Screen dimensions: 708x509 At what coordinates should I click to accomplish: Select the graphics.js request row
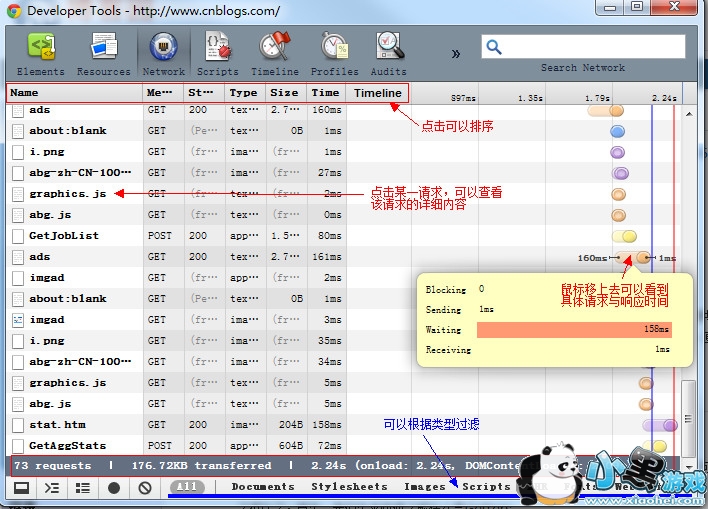coord(67,194)
